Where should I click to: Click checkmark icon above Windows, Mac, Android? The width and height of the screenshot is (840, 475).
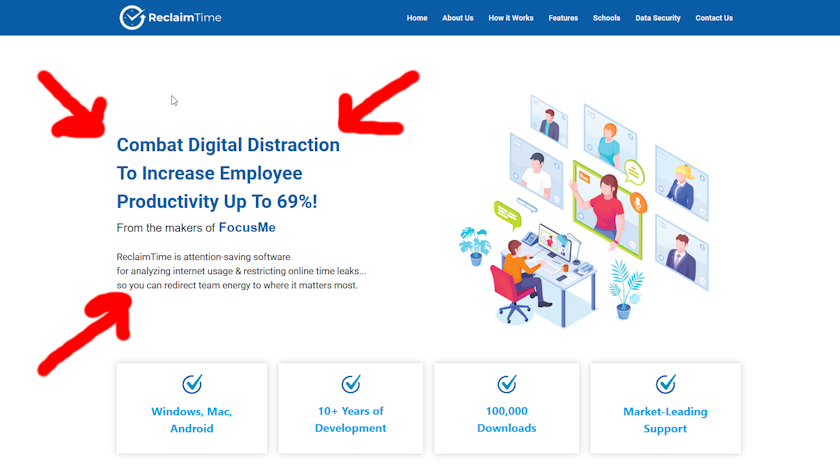[x=192, y=383]
